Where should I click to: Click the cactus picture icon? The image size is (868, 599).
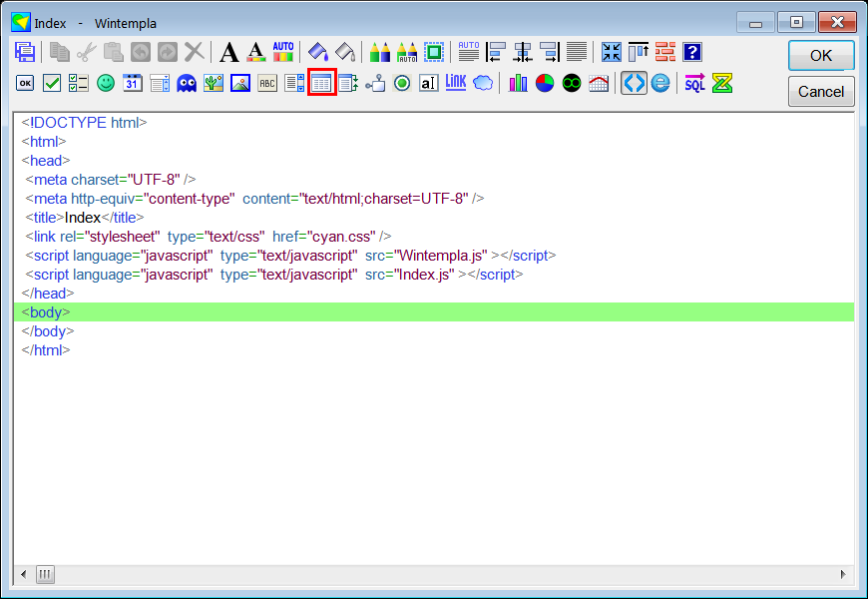[x=214, y=84]
